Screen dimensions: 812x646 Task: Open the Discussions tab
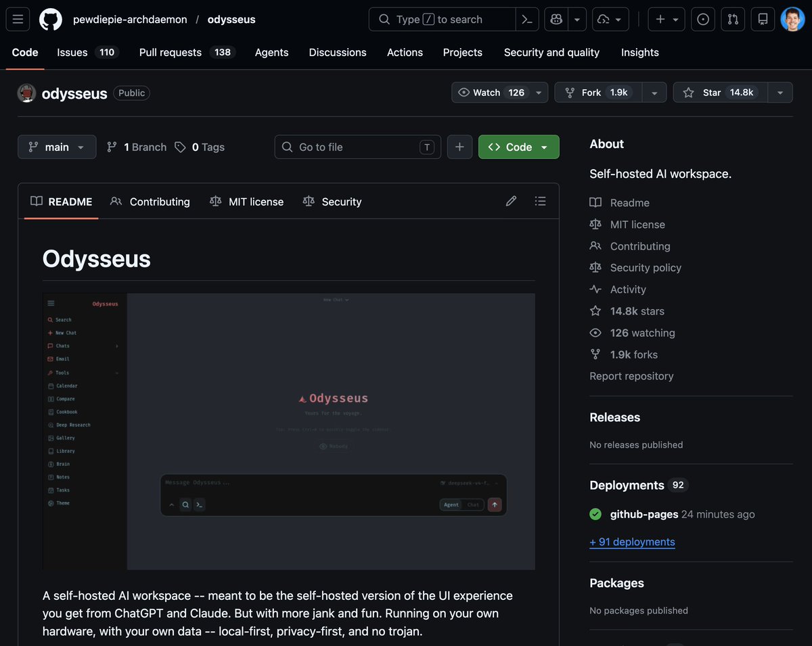(338, 52)
